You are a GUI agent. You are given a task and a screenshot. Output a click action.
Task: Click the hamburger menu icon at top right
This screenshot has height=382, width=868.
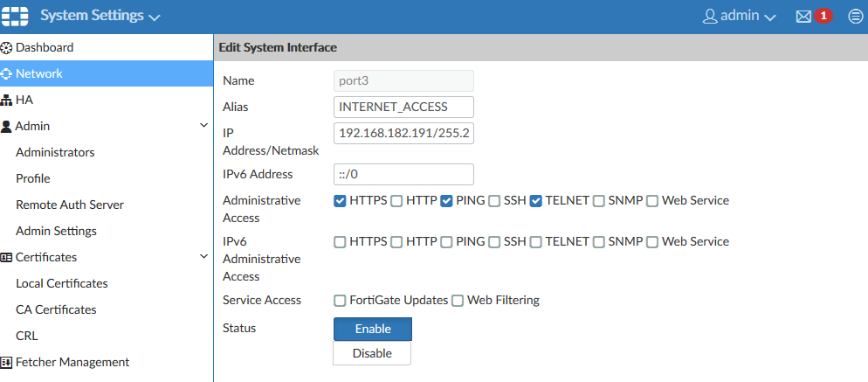coord(855,17)
